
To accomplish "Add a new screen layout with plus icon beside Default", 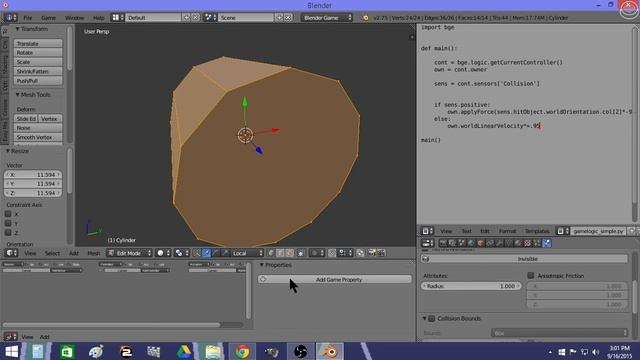I will pyautogui.click(x=187, y=18).
